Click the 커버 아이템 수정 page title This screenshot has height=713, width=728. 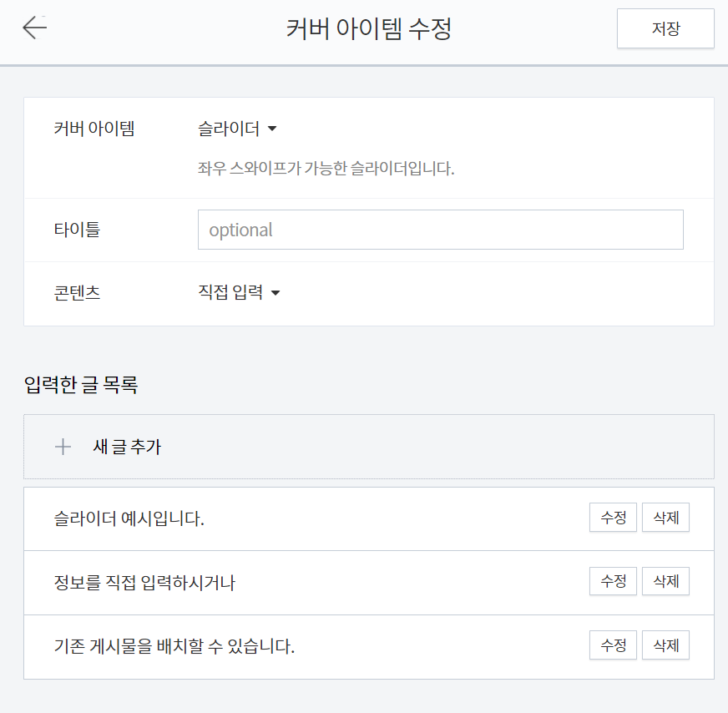tap(369, 28)
